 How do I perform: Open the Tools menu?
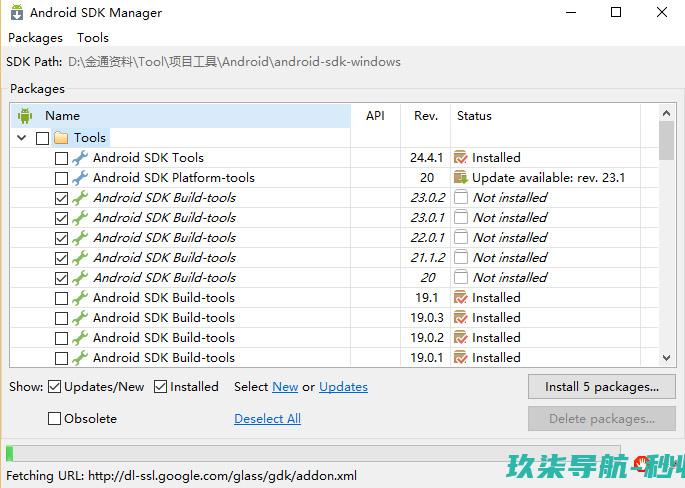[x=93, y=38]
